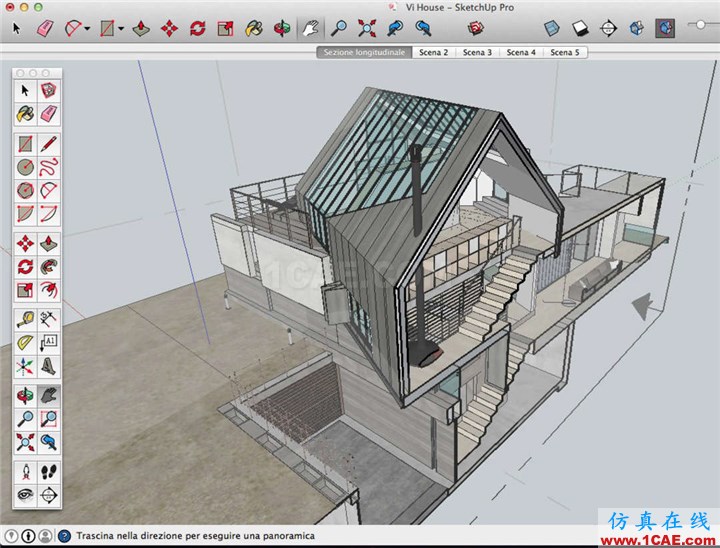The height and width of the screenshot is (548, 720).
Task: Open the Arc tool dropdown arrow
Action: 87,28
